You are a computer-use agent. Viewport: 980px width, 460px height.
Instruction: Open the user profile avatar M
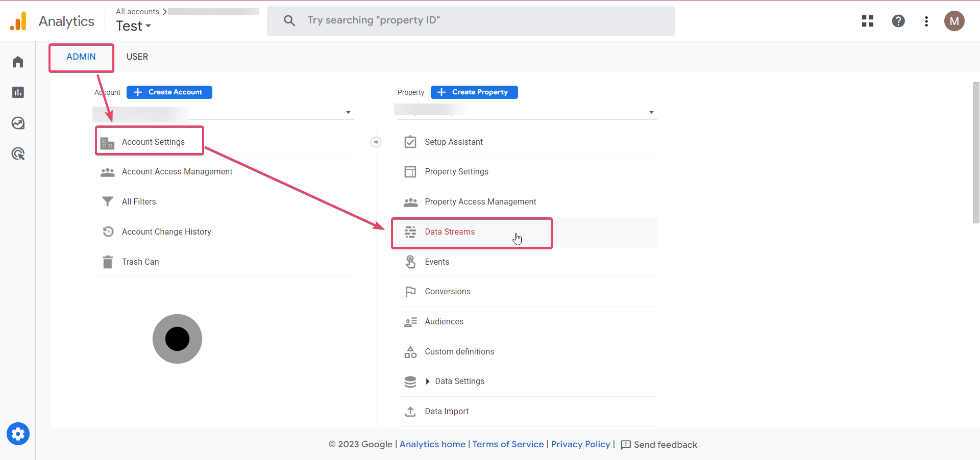pyautogui.click(x=954, y=21)
